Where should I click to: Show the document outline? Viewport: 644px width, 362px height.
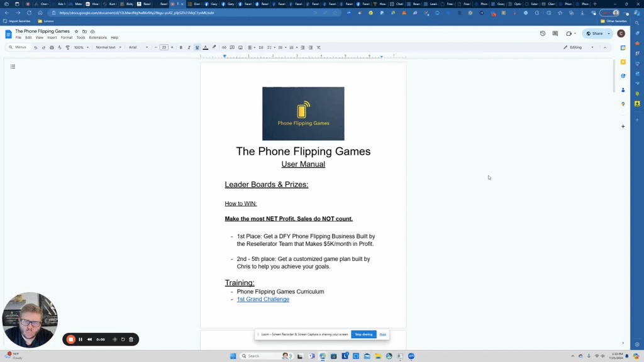[13, 67]
